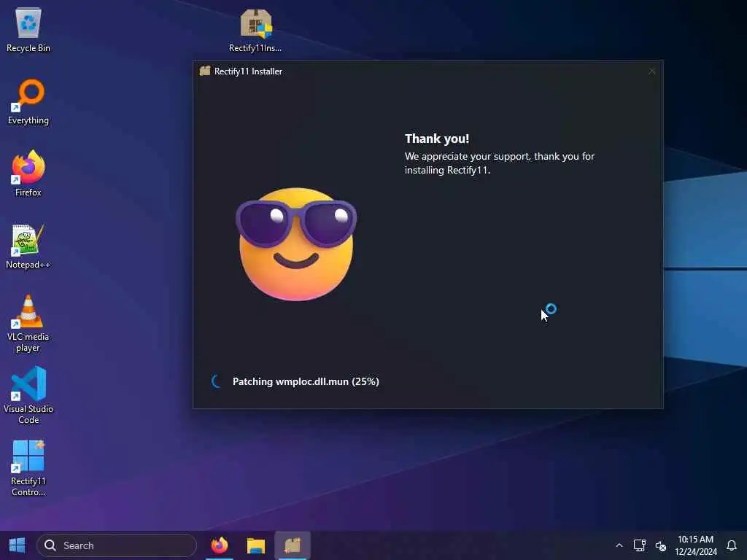Select the Notepad++ desktop shortcut
The height and width of the screenshot is (560, 747).
point(28,246)
